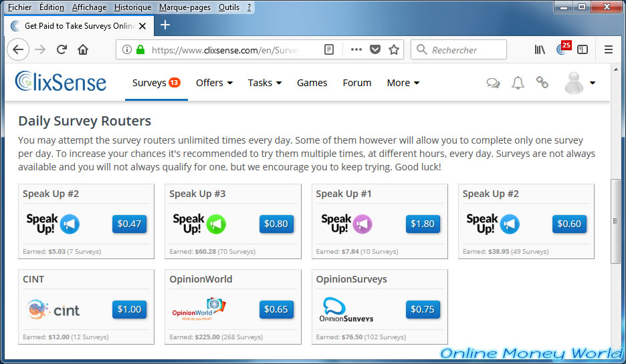Open the Historique menu

coord(132,7)
